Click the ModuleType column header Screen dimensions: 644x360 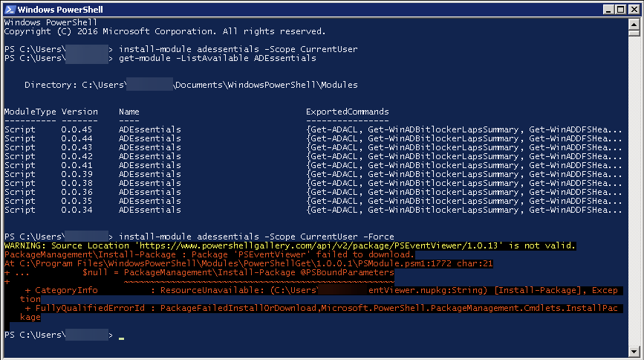click(30, 112)
